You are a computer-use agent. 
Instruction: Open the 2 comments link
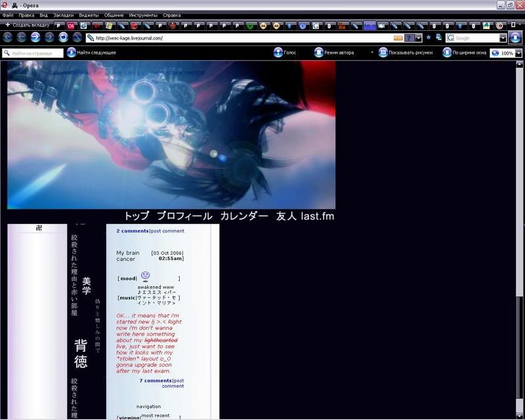tap(133, 231)
